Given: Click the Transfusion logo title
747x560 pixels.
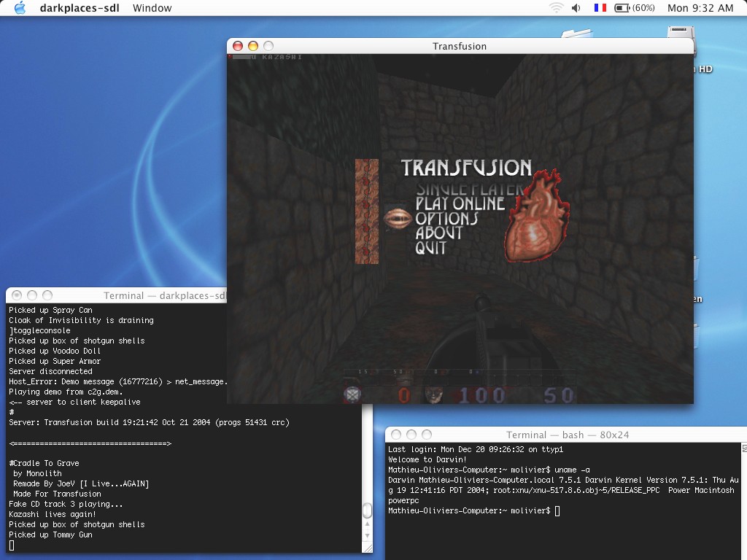Looking at the screenshot, I should [466, 168].
